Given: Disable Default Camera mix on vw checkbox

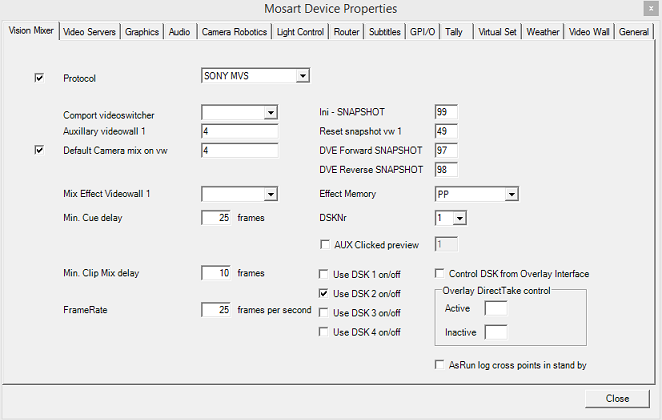Looking at the screenshot, I should 40,150.
